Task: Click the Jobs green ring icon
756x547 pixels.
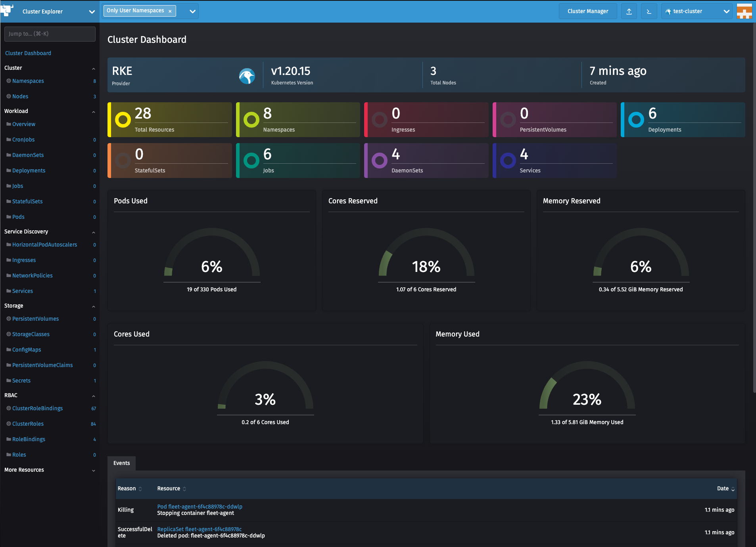Action: 251,161
